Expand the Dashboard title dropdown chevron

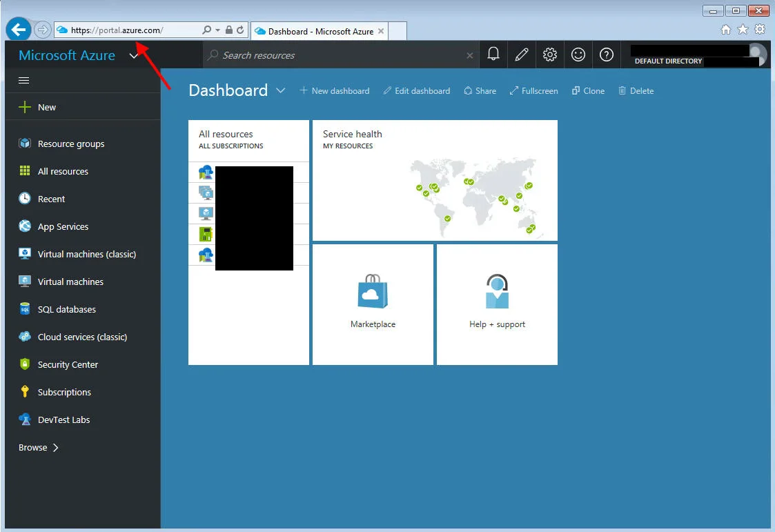coord(280,90)
